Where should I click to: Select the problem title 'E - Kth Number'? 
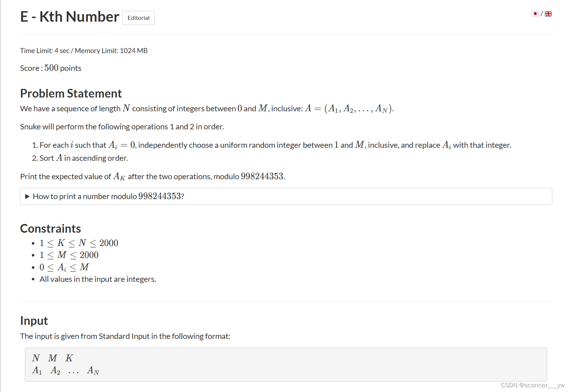click(x=69, y=16)
